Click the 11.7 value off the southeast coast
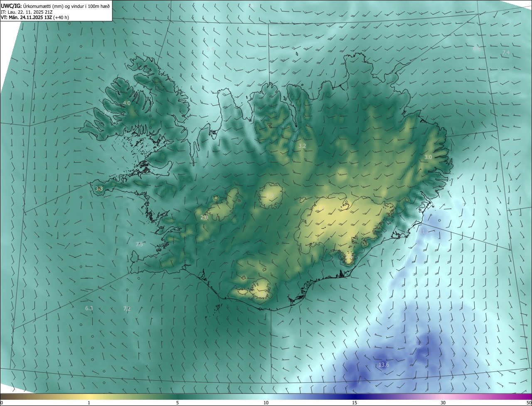The image size is (532, 406). pos(424,231)
